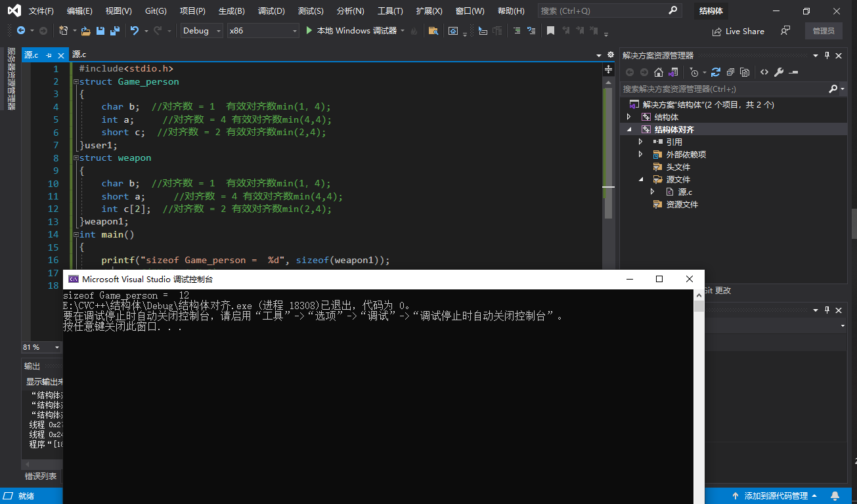Click the split editor icon above scrollbar
Viewport: 857px width, 504px height.
point(608,69)
